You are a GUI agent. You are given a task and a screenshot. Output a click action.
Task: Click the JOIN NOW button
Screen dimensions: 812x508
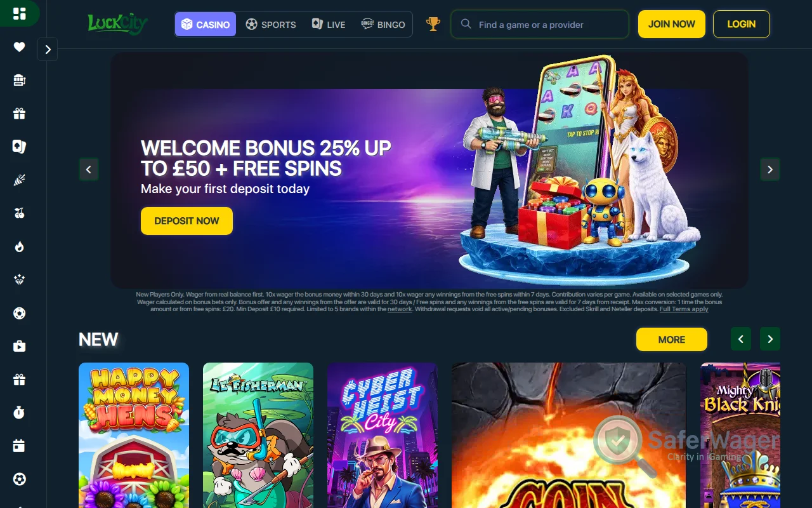(x=672, y=24)
